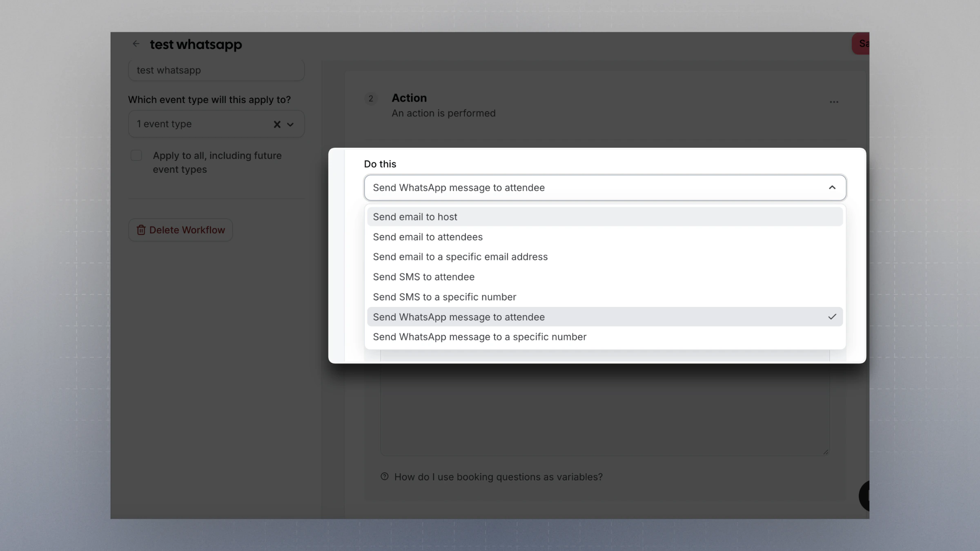This screenshot has width=980, height=551.
Task: Select Send SMS to attendee option
Action: coord(423,277)
